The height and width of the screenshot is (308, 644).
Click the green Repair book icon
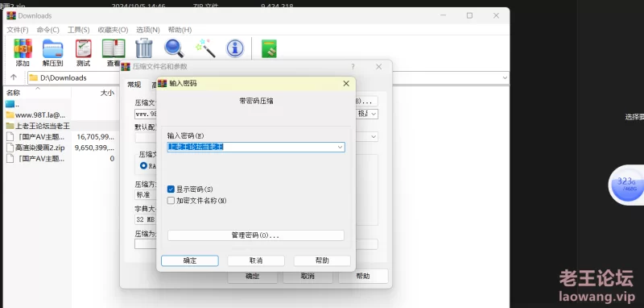[x=269, y=48]
